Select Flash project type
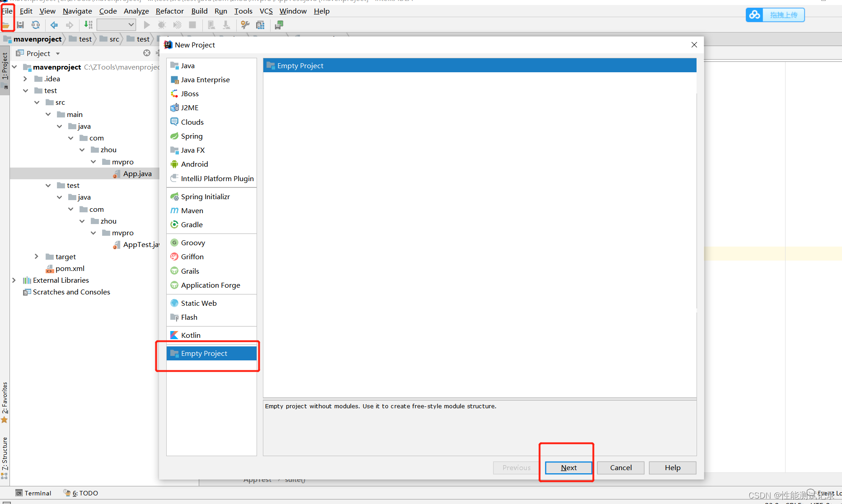Viewport: 842px width, 504px height. tap(211, 317)
